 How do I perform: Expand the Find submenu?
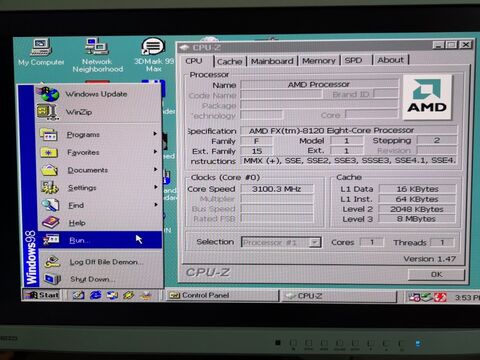coord(99,205)
